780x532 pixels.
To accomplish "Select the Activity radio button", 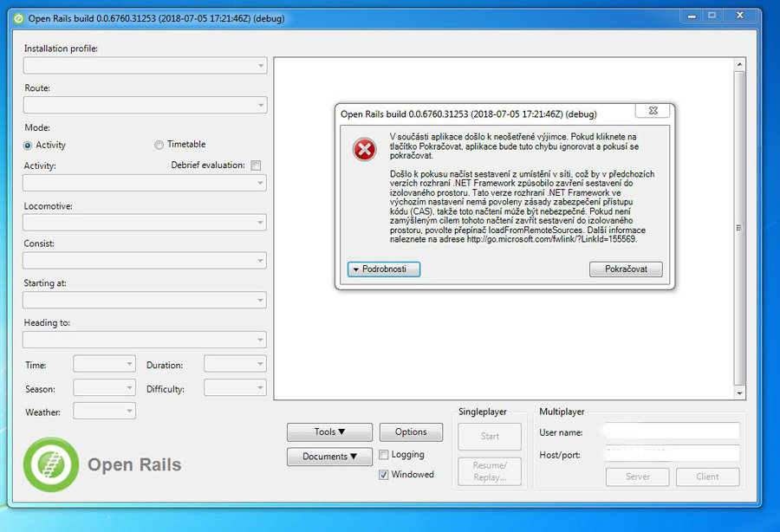I will pos(29,146).
